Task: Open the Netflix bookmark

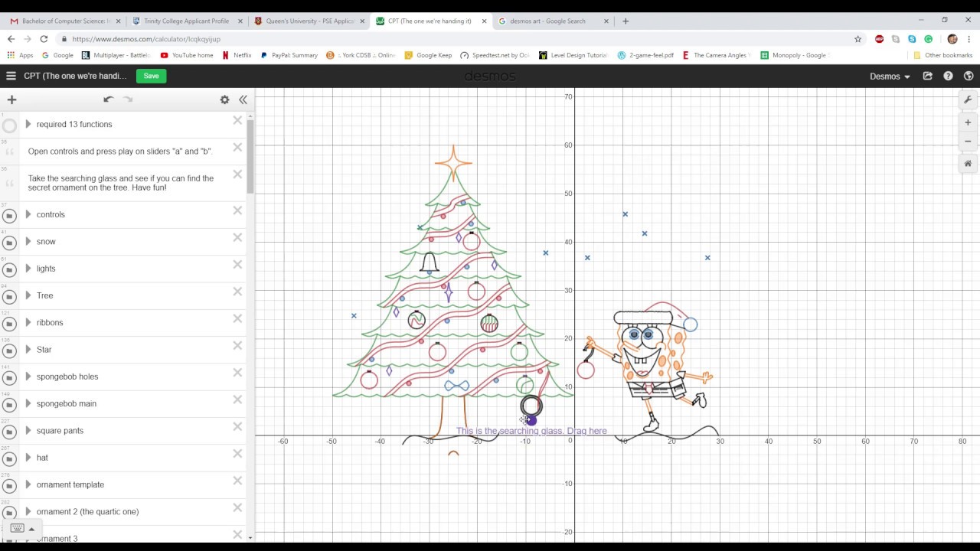Action: coord(237,55)
